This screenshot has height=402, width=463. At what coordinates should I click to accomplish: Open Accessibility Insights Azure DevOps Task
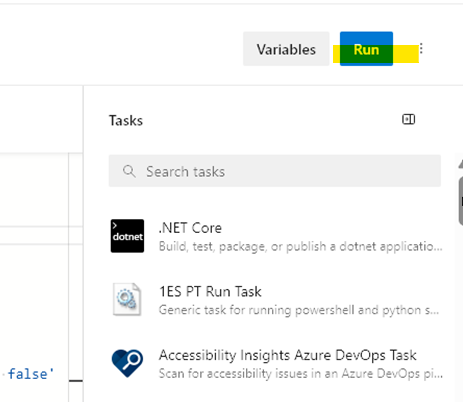click(288, 355)
